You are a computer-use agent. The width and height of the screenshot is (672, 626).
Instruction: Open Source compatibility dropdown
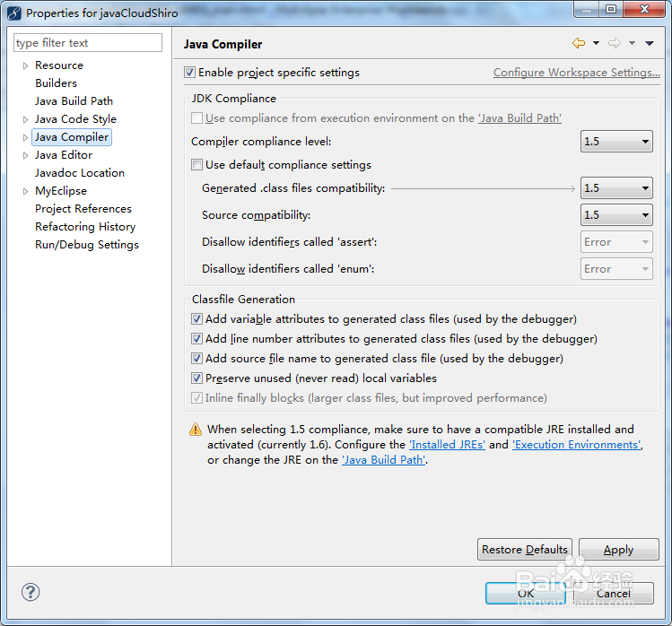[616, 214]
